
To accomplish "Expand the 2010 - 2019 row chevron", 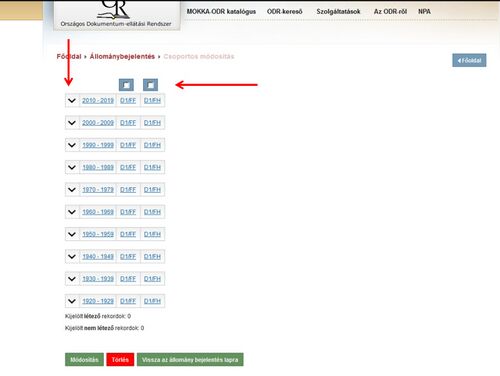I will click(72, 100).
